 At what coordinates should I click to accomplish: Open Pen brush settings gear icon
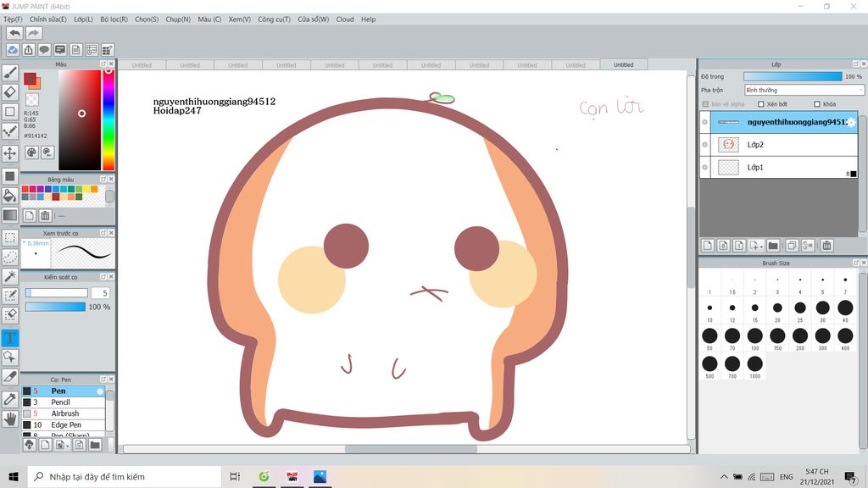click(100, 391)
